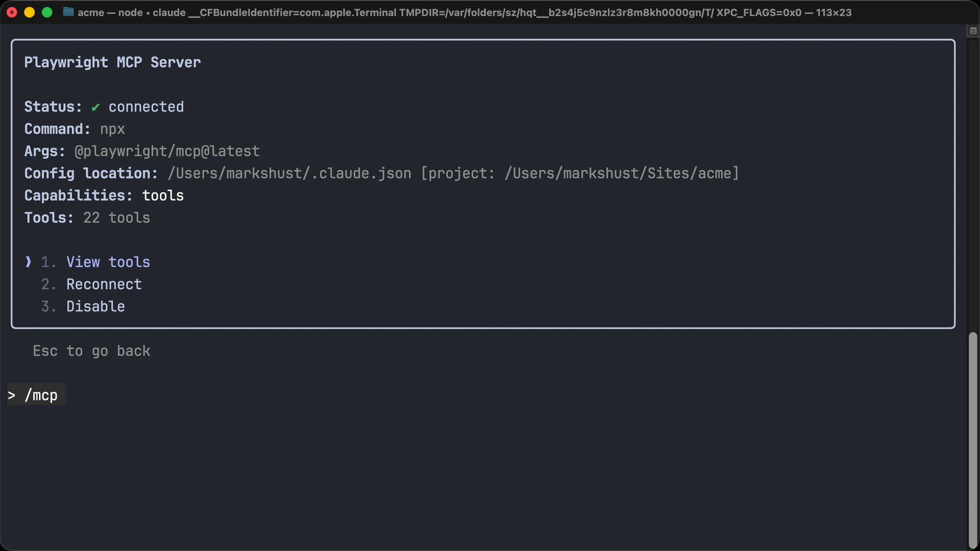Click the @playwright/mcp@latest args value

tap(166, 151)
